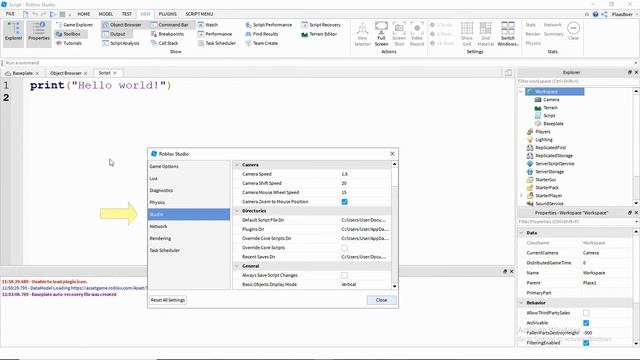Enable Always Save Script Changes checkbox
640x360 pixels.
click(344, 275)
